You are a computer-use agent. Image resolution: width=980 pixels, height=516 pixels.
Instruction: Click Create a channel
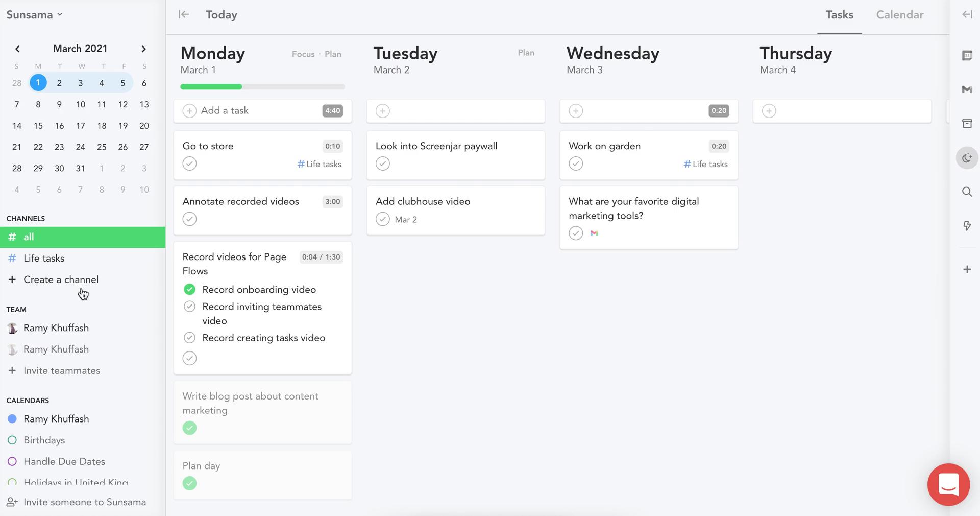click(x=61, y=280)
